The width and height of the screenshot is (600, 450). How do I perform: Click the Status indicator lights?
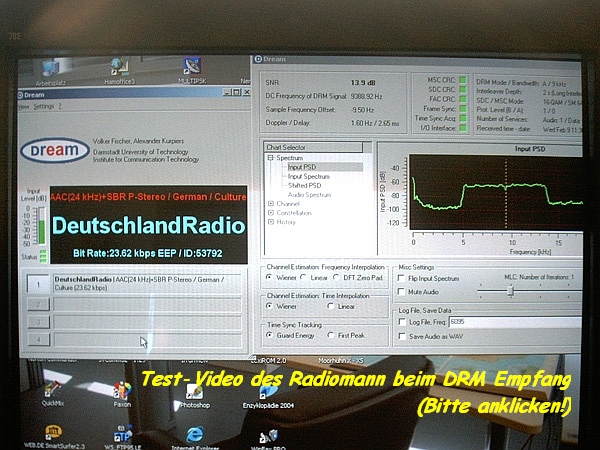[x=43, y=256]
